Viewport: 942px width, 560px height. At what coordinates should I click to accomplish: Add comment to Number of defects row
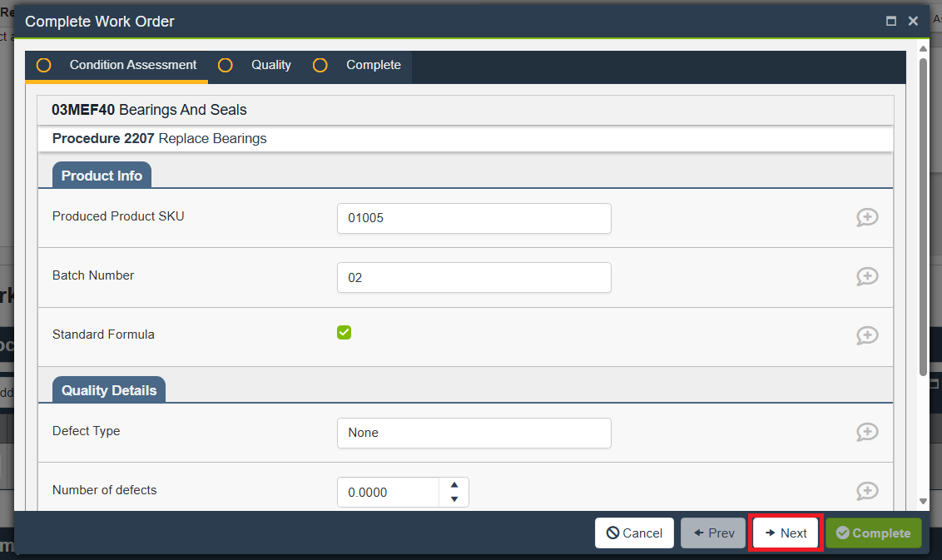[867, 491]
